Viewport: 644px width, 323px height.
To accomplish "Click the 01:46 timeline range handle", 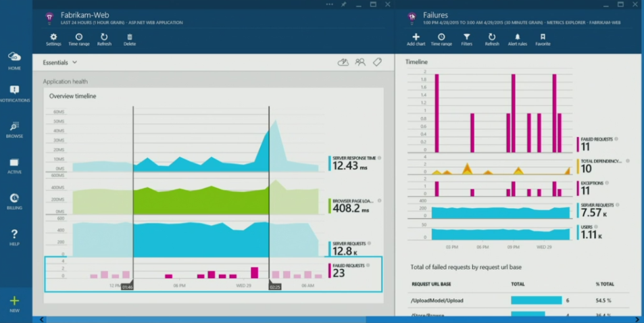I will [x=127, y=287].
